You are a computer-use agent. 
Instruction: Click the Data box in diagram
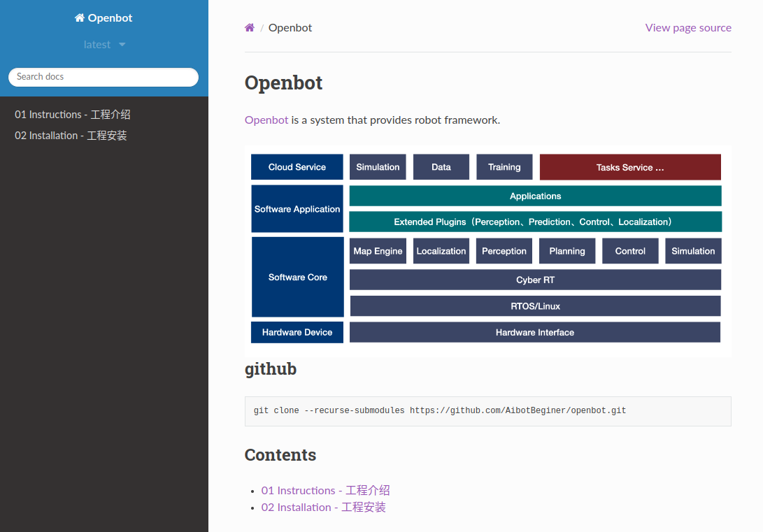pos(441,167)
